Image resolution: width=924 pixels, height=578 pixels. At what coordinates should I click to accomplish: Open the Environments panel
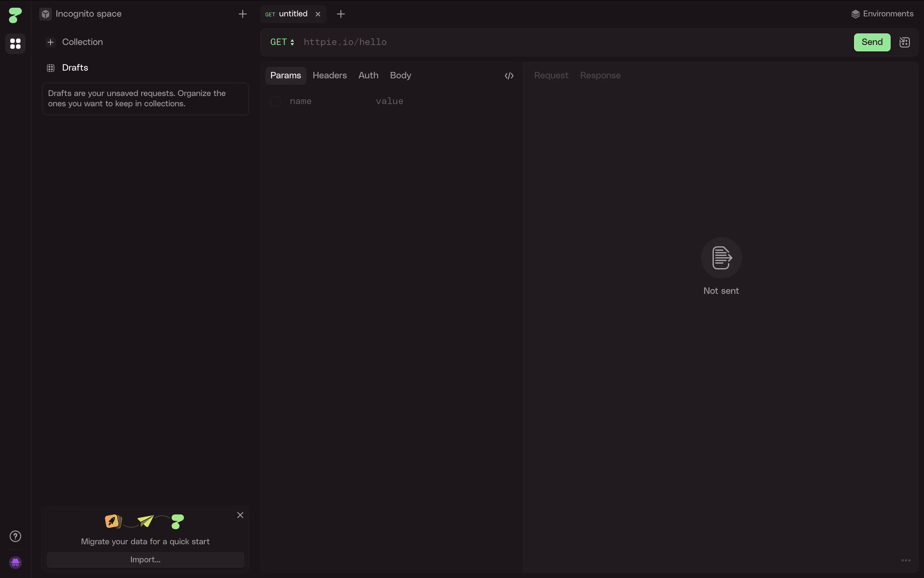click(x=882, y=14)
